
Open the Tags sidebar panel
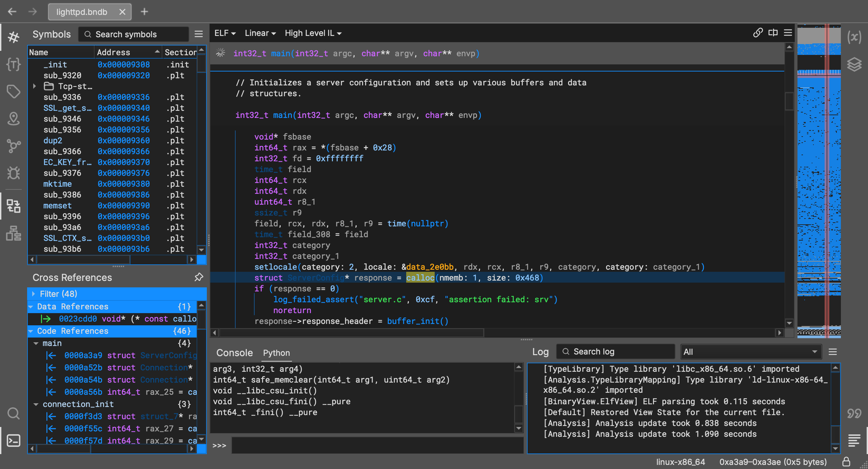point(14,91)
